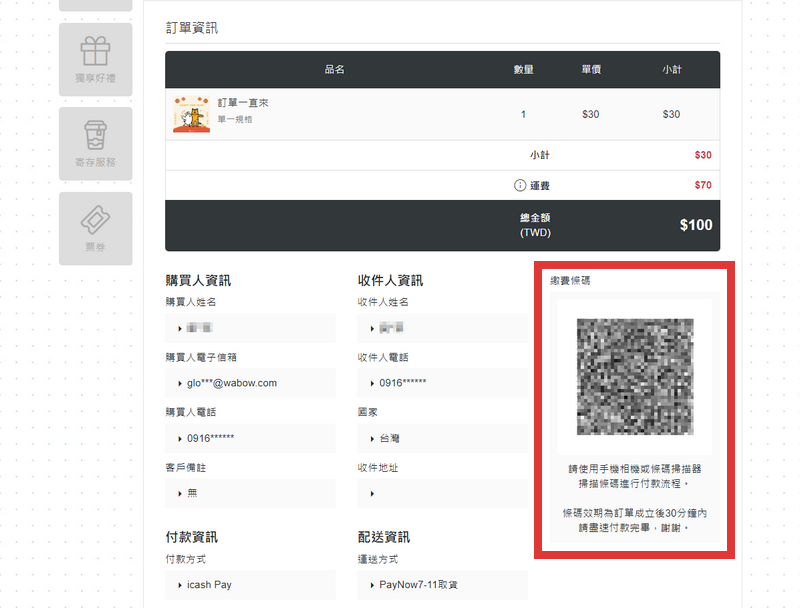This screenshot has width=800, height=608.
Task: Click the 配送資訊 heading
Action: 384,537
